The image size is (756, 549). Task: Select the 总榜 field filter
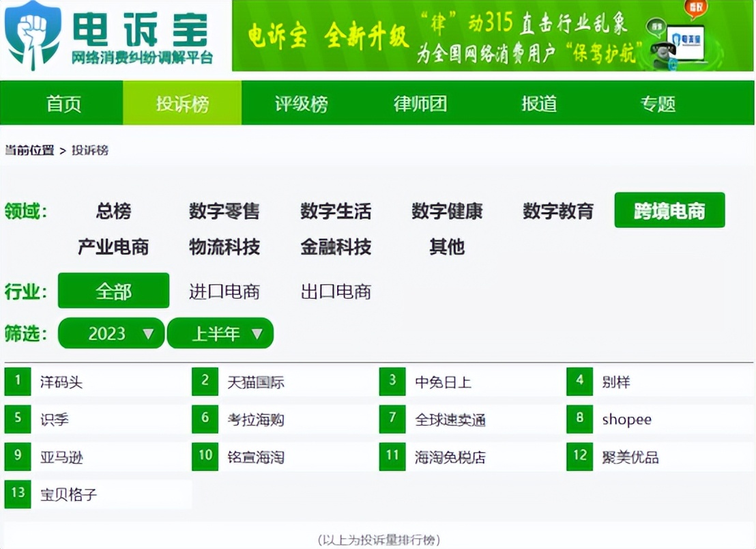coord(113,211)
